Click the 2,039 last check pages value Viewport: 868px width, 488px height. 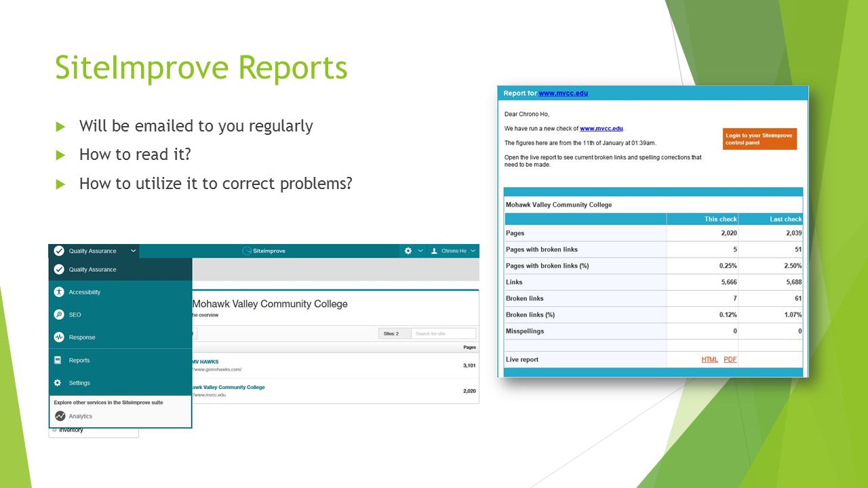[793, 233]
